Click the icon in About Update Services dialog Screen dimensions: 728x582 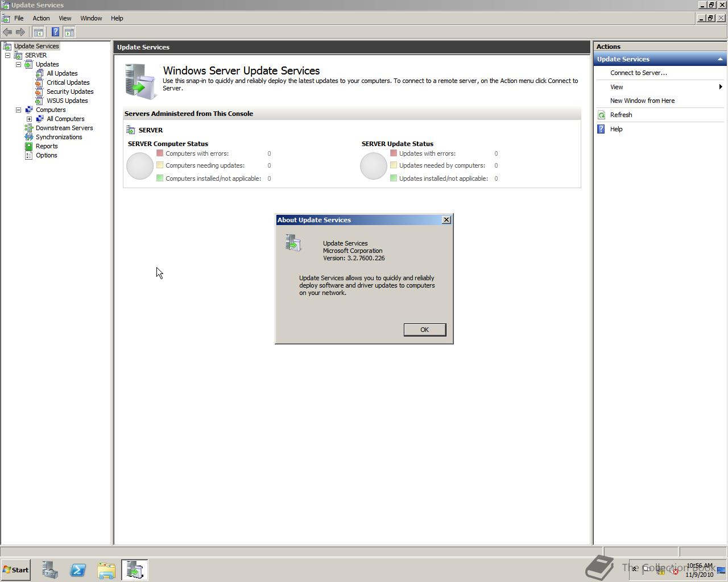[293, 243]
